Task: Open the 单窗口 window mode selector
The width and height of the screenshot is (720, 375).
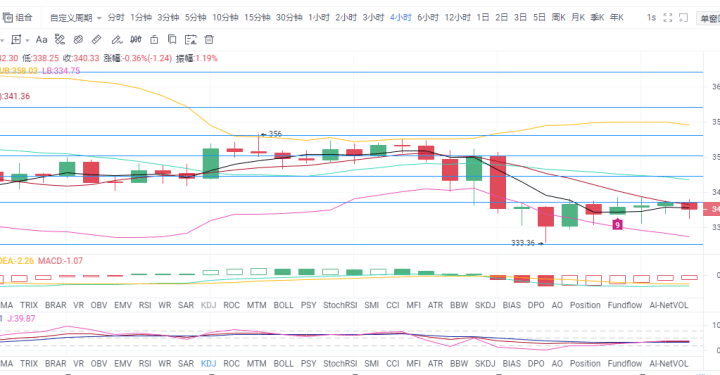Action: (709, 18)
